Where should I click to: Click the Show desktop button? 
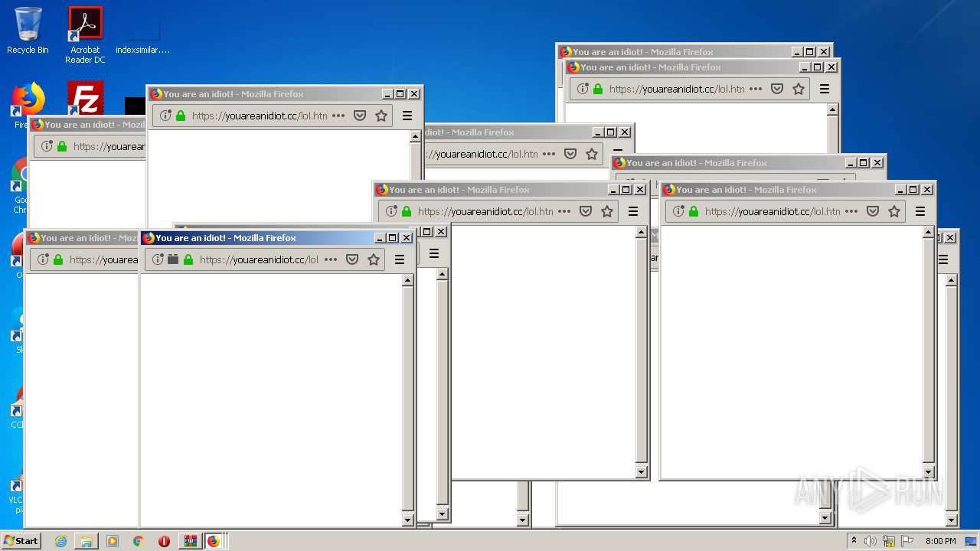pos(972,541)
